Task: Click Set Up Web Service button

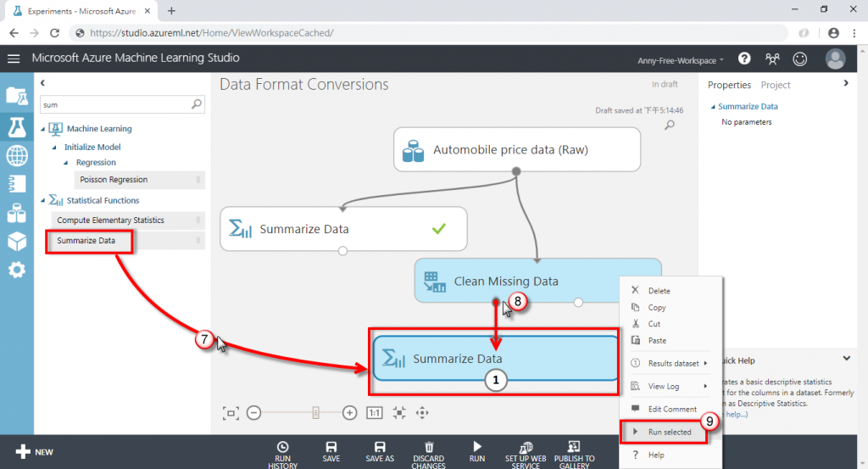Action: [x=526, y=455]
